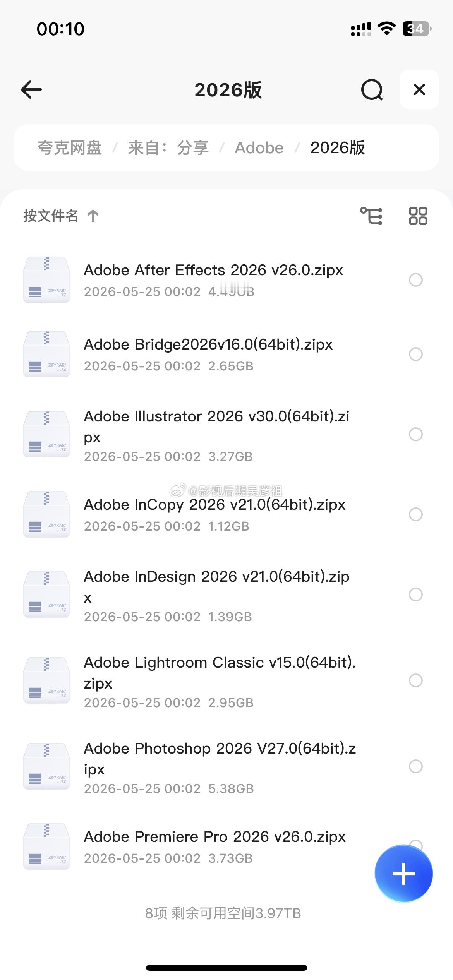
Task: Select the Adobe InCopy 2026 radio circle
Action: point(416,514)
